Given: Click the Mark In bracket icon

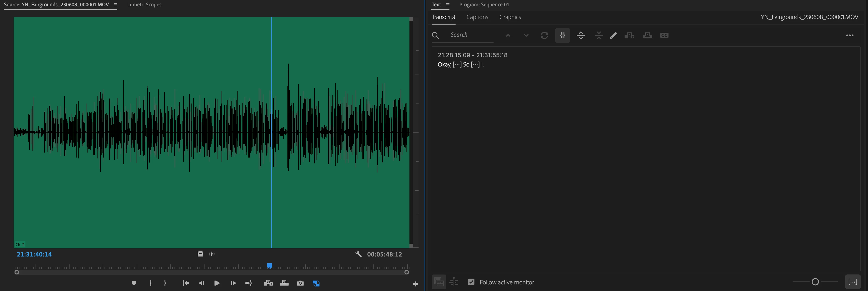Looking at the screenshot, I should [151, 283].
